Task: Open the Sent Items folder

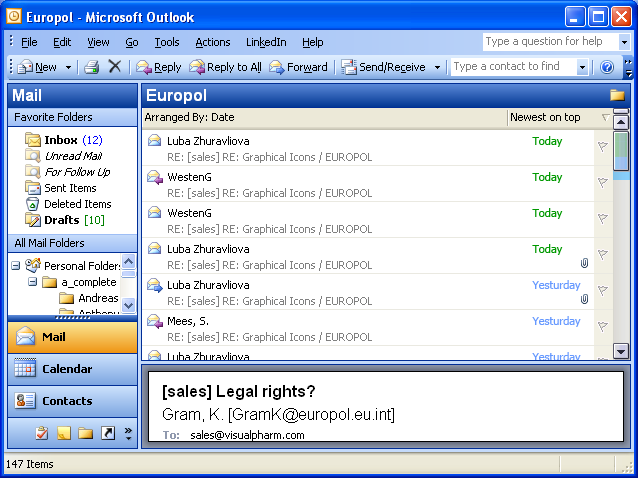Action: (x=61, y=188)
